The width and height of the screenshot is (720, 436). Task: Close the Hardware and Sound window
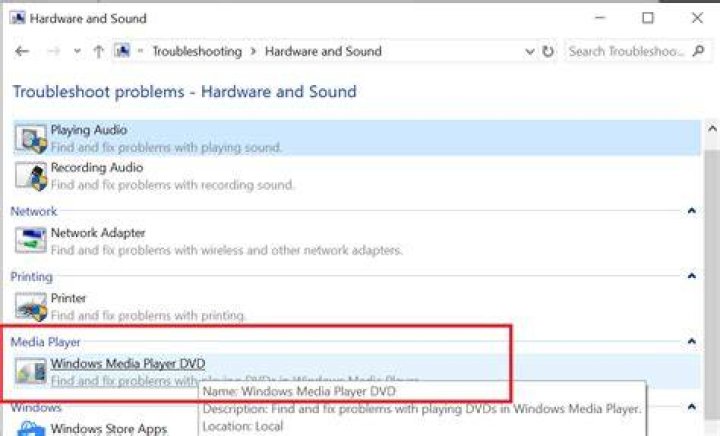697,18
